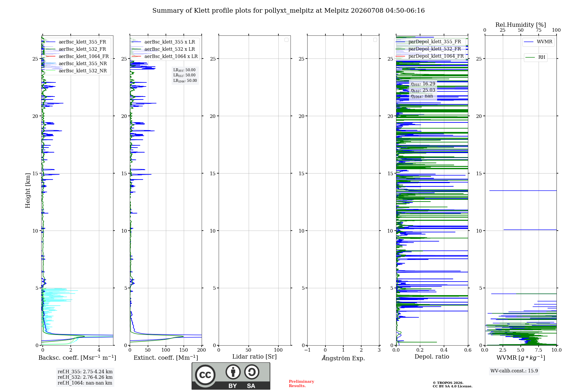Click the ref.H_355 reference height text
577x392 pixels.
pyautogui.click(x=85, y=372)
